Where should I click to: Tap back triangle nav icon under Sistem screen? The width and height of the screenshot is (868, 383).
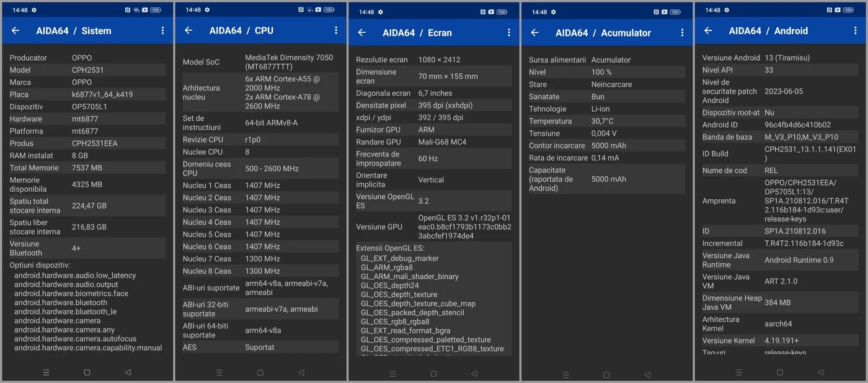[128, 372]
